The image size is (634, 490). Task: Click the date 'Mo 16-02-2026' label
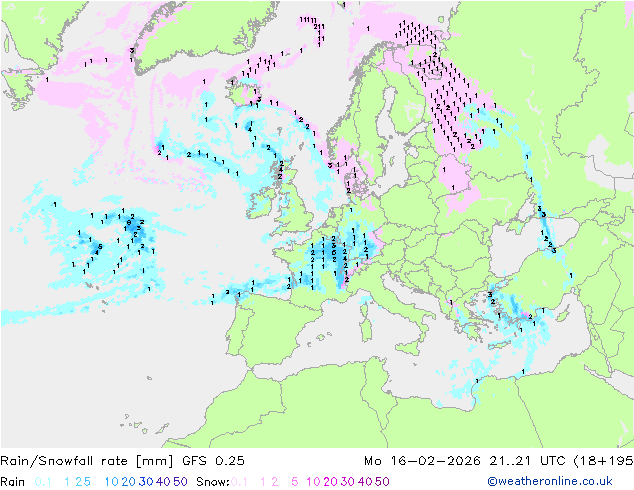(422, 461)
